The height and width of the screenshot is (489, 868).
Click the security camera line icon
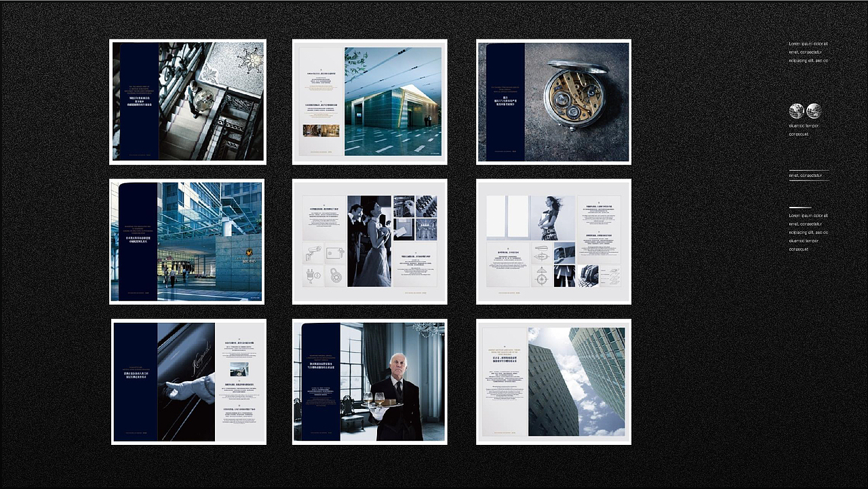pos(313,254)
